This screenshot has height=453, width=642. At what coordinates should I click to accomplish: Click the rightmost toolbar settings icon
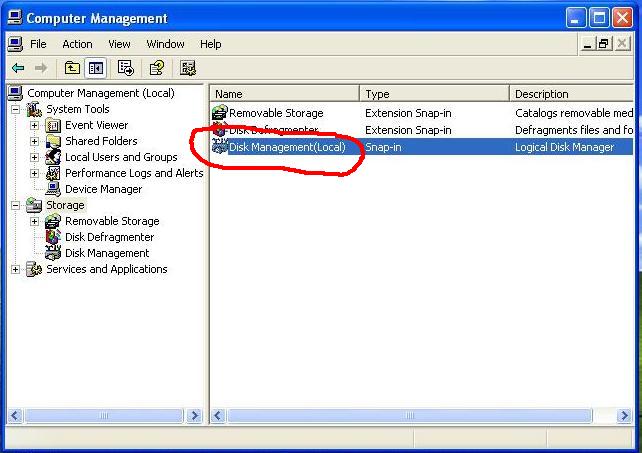(188, 68)
